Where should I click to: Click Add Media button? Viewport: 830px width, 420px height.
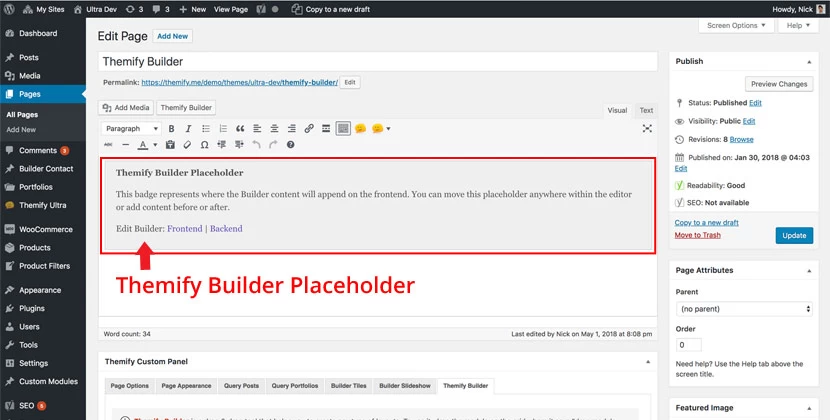126,108
